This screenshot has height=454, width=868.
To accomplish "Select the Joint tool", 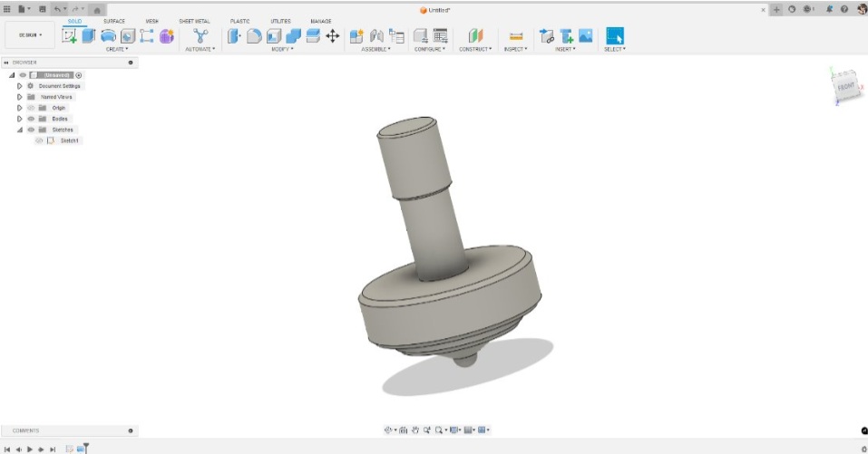I will 376,36.
